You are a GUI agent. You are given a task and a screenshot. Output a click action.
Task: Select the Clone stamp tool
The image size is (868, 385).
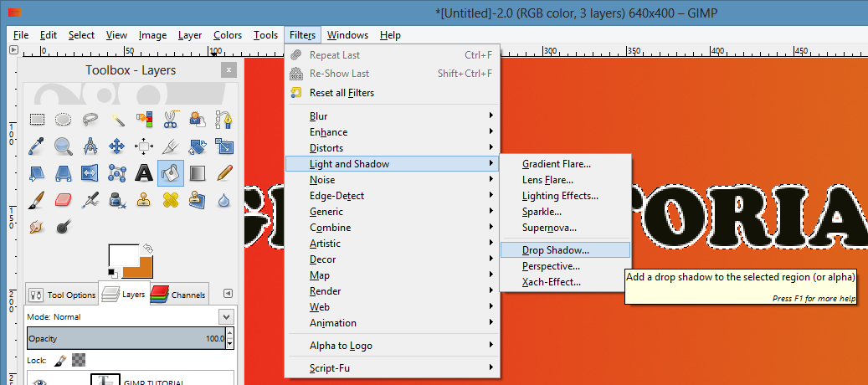(144, 200)
